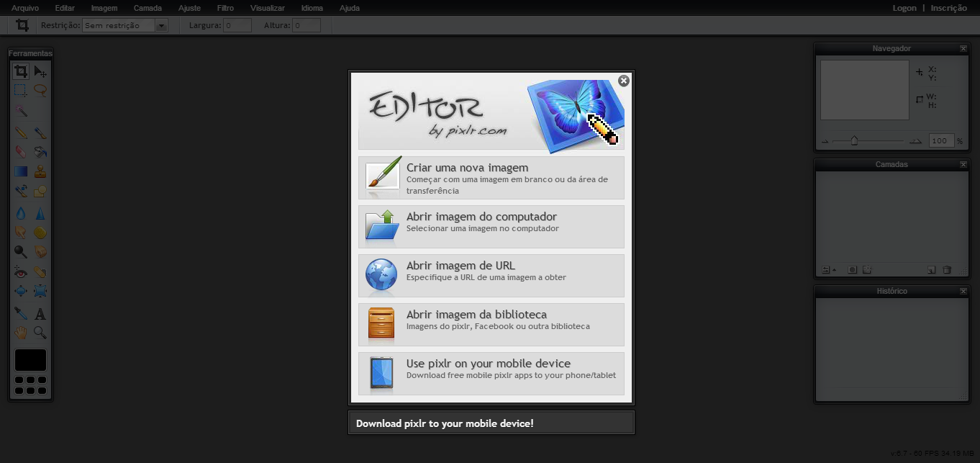Viewport: 980px width, 463px height.
Task: Select the Color Picker eyedropper tool
Action: coord(21,313)
